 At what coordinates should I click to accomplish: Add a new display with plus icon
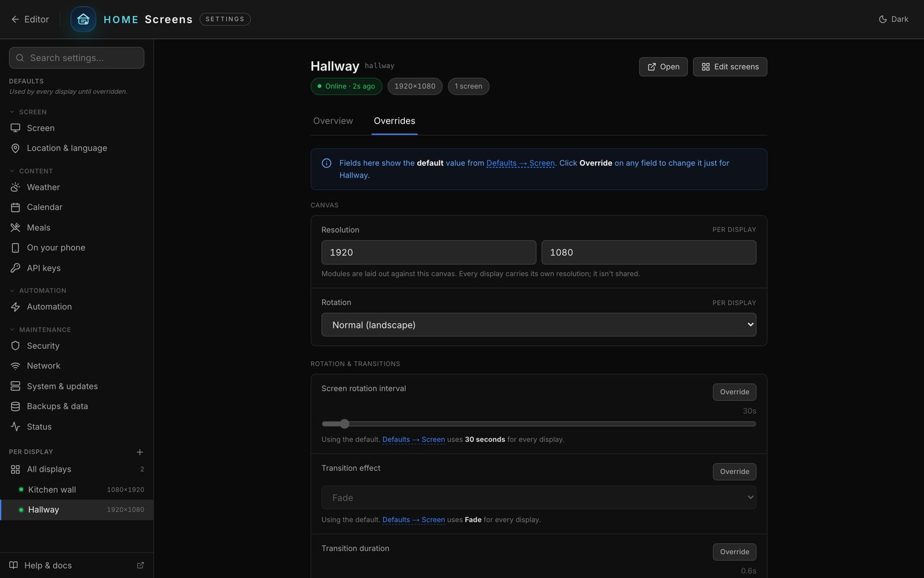(140, 452)
